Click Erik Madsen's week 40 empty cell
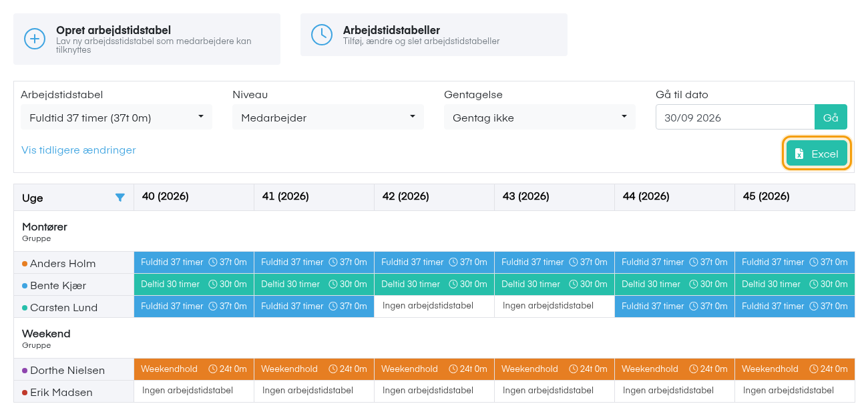 (194, 391)
